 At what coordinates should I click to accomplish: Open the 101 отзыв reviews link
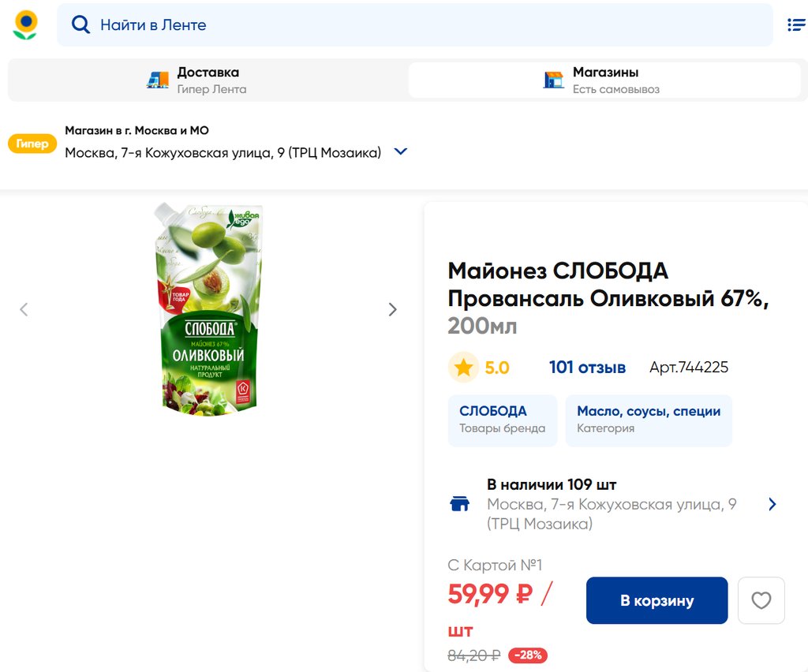coord(587,368)
